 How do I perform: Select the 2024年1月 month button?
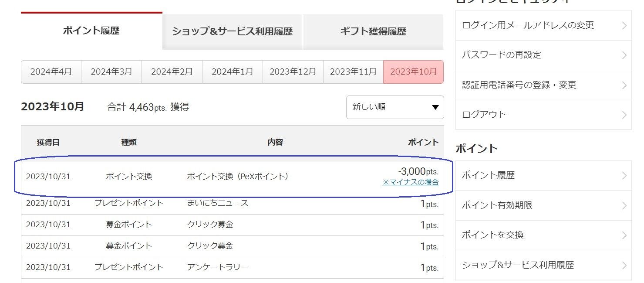[x=233, y=72]
